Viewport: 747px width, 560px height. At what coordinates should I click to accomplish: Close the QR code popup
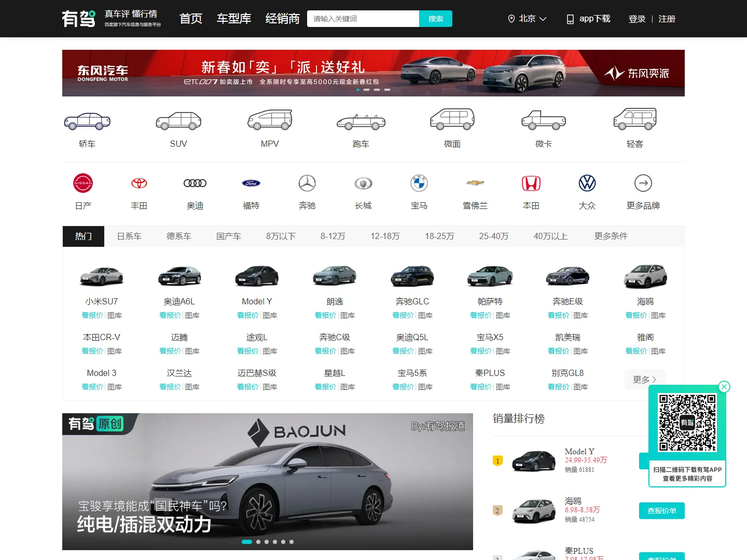pyautogui.click(x=724, y=387)
